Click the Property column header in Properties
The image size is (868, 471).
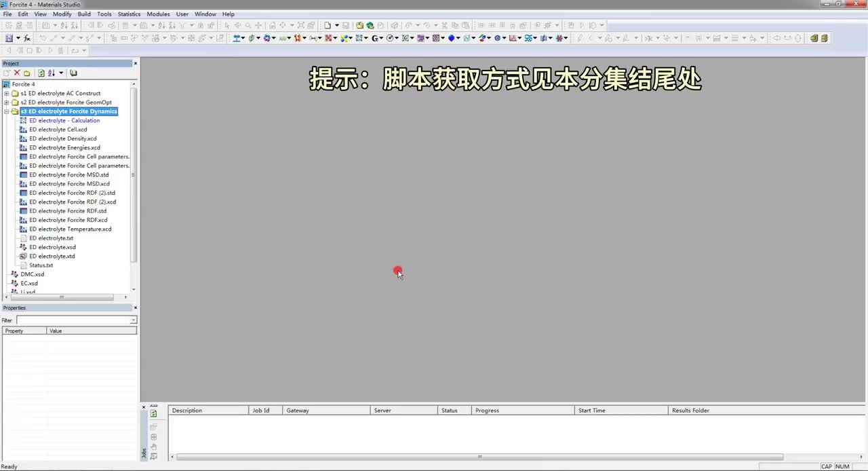pyautogui.click(x=24, y=331)
